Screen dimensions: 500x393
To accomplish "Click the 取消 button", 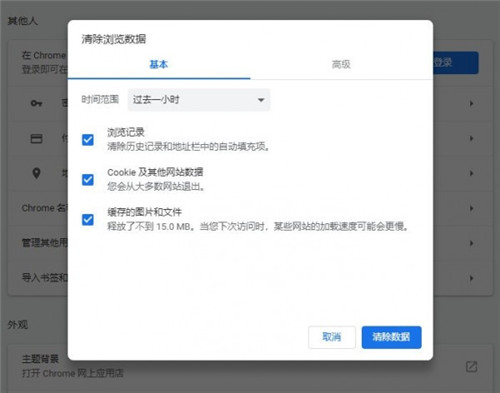I will click(332, 337).
